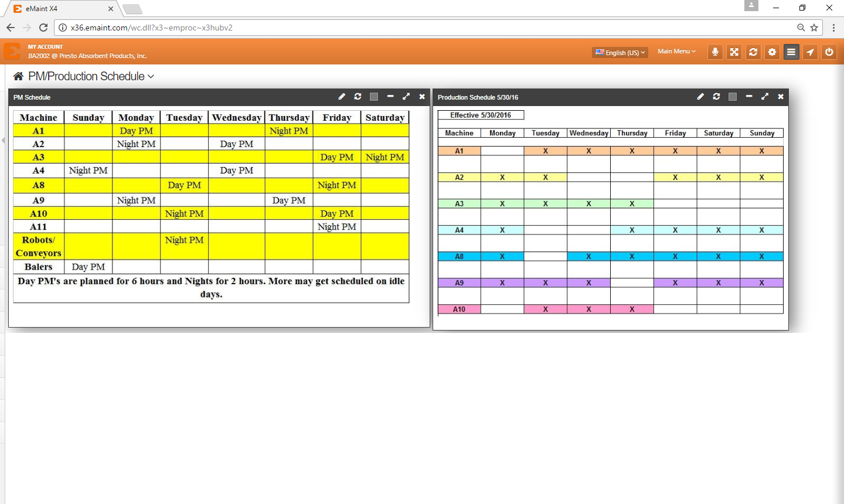Click Night PM cell for A11 Friday
This screenshot has width=844, height=504.
point(337,227)
